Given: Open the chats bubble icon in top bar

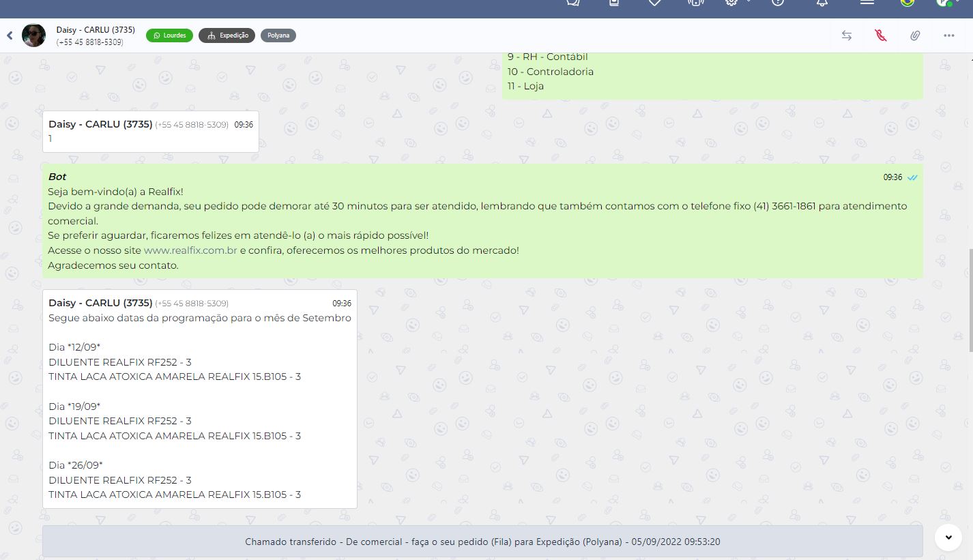Looking at the screenshot, I should [x=573, y=3].
